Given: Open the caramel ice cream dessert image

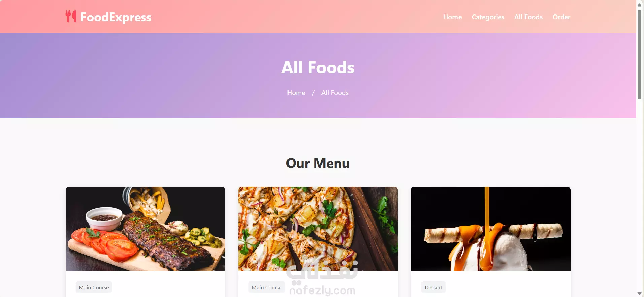Looking at the screenshot, I should [x=490, y=229].
